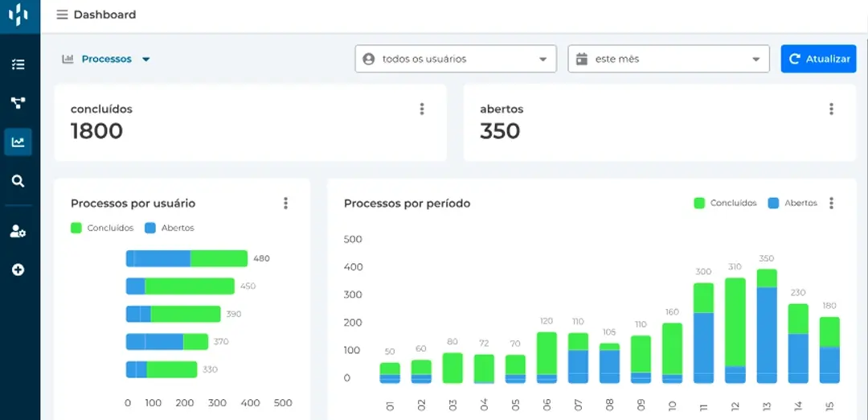This screenshot has width=868, height=420.
Task: Toggle the hamburger menu beside Dashboard
Action: pyautogui.click(x=62, y=14)
